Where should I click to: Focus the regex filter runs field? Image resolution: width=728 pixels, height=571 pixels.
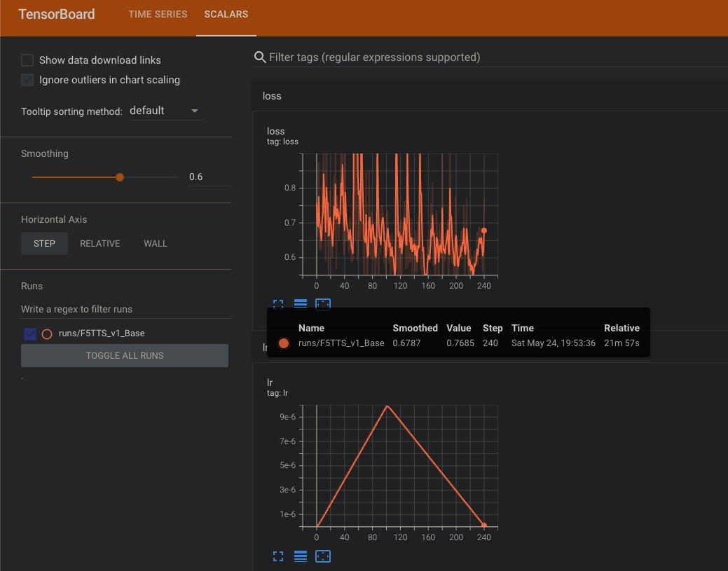[126, 309]
